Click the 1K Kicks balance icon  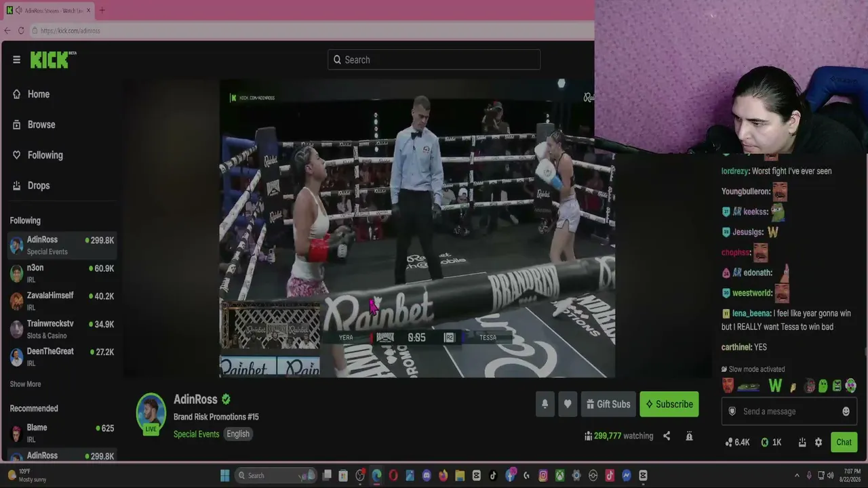click(x=765, y=442)
